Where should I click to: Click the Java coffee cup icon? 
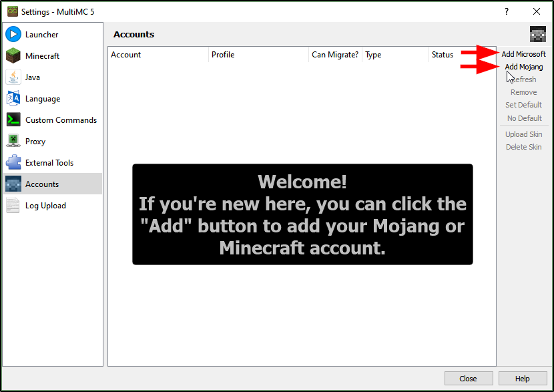click(x=13, y=77)
